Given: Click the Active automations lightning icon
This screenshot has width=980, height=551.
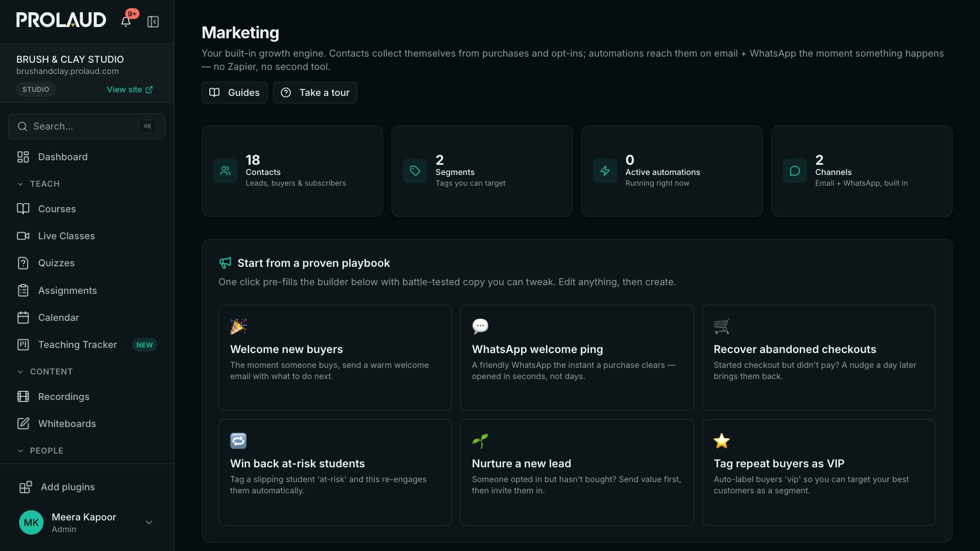Looking at the screenshot, I should tap(605, 171).
